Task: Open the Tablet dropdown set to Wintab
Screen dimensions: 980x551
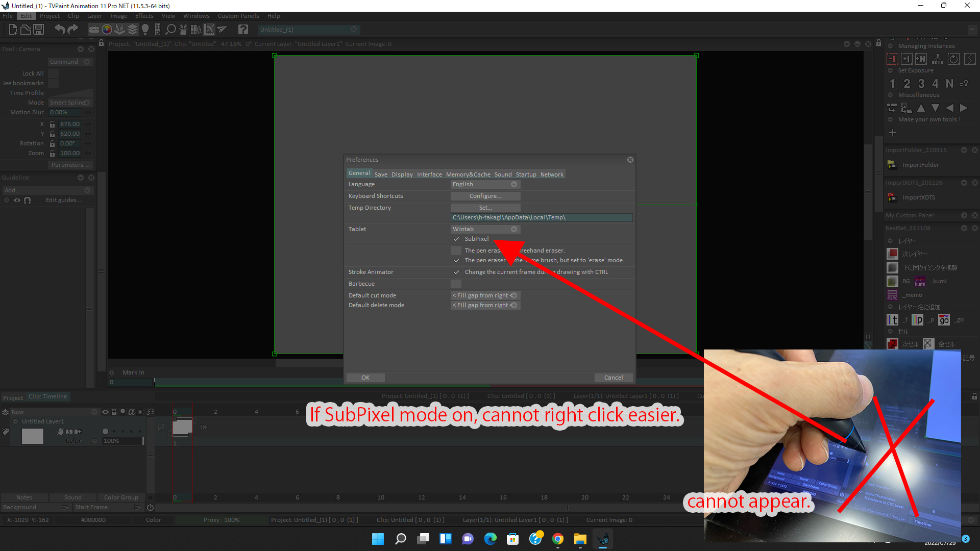Action: (x=485, y=230)
